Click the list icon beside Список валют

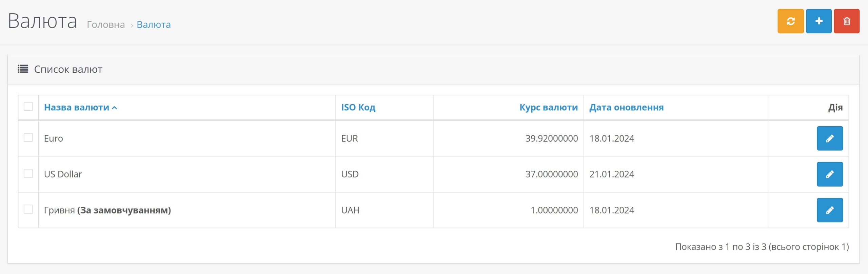click(x=23, y=69)
